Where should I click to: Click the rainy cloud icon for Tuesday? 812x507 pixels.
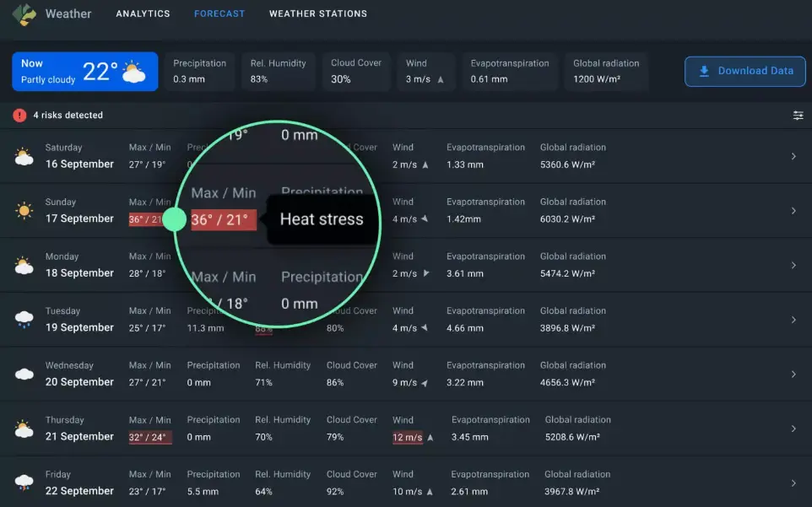24,320
